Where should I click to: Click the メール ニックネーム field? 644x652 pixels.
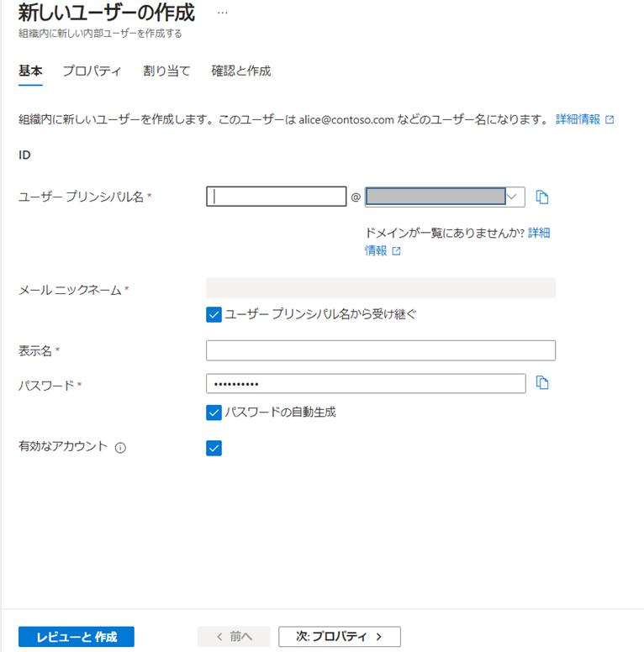(x=381, y=288)
